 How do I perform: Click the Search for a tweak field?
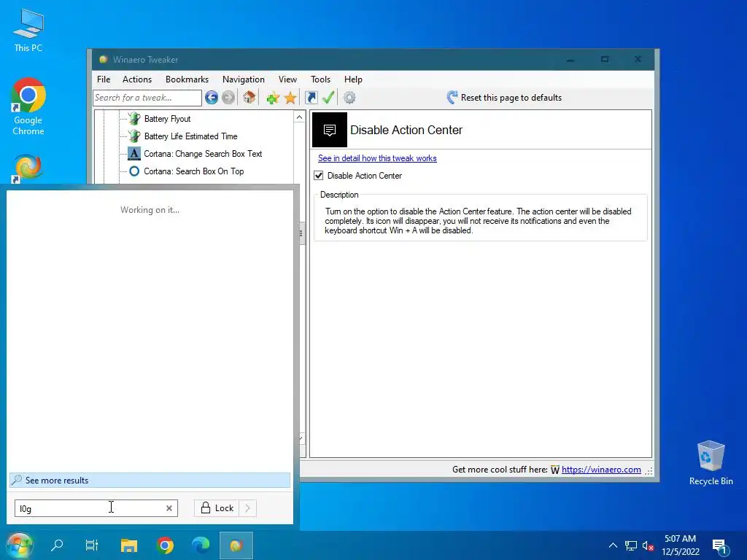[x=147, y=98]
